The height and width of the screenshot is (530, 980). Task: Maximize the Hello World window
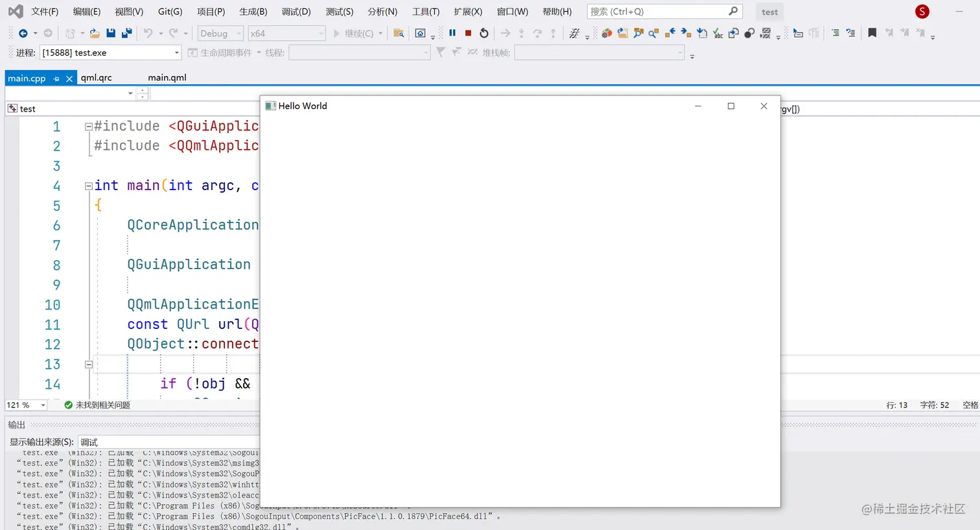click(x=731, y=106)
